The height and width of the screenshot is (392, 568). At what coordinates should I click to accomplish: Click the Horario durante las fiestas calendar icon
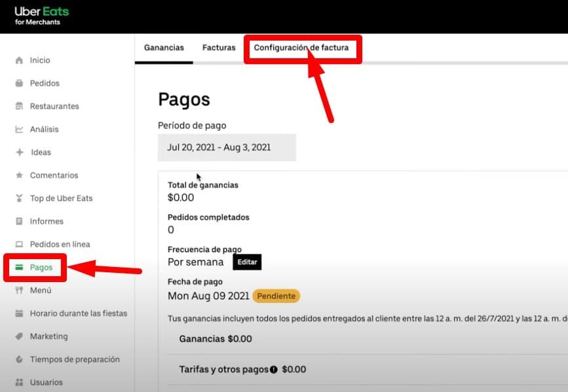19,313
